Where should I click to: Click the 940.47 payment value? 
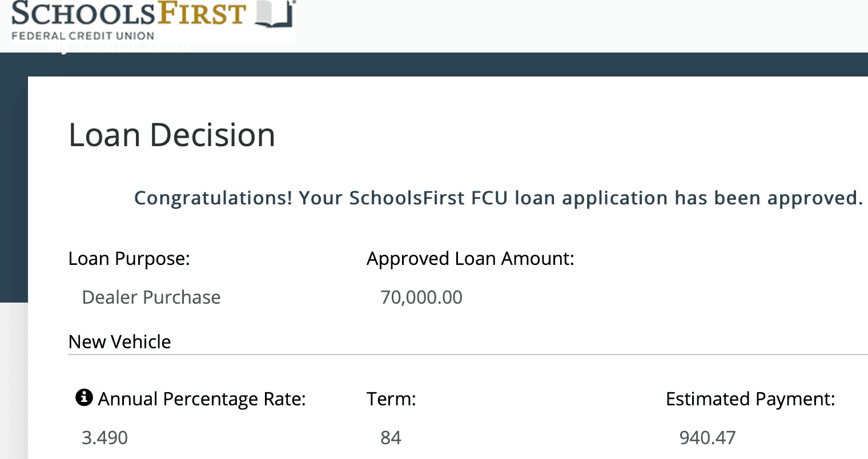coord(708,438)
